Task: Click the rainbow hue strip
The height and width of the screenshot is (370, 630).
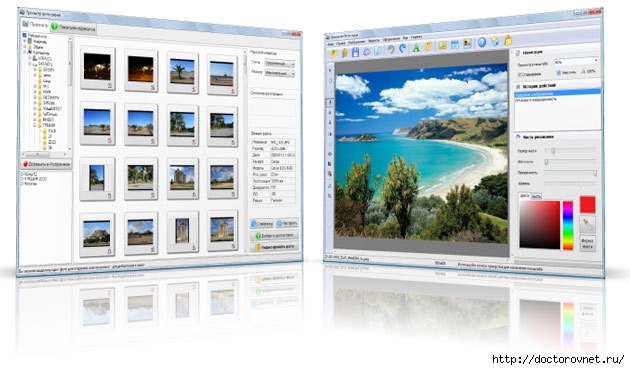Action: [568, 226]
